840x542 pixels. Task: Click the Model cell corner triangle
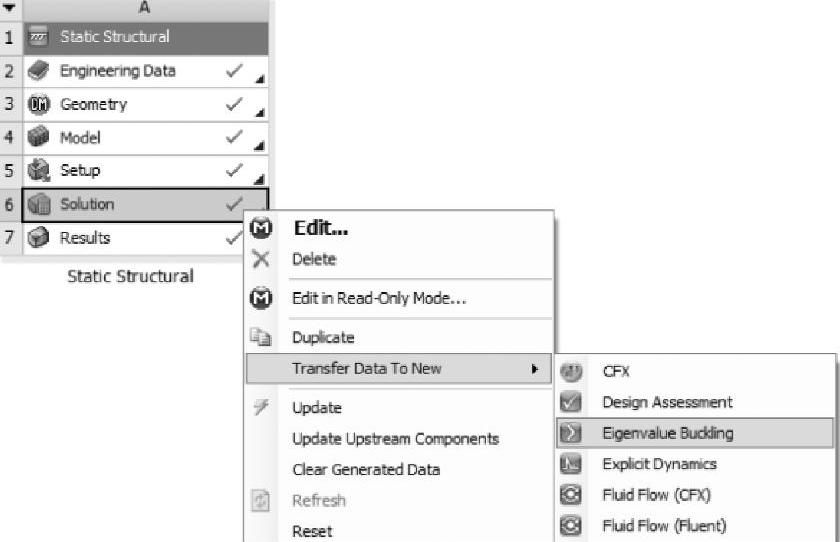tap(261, 146)
